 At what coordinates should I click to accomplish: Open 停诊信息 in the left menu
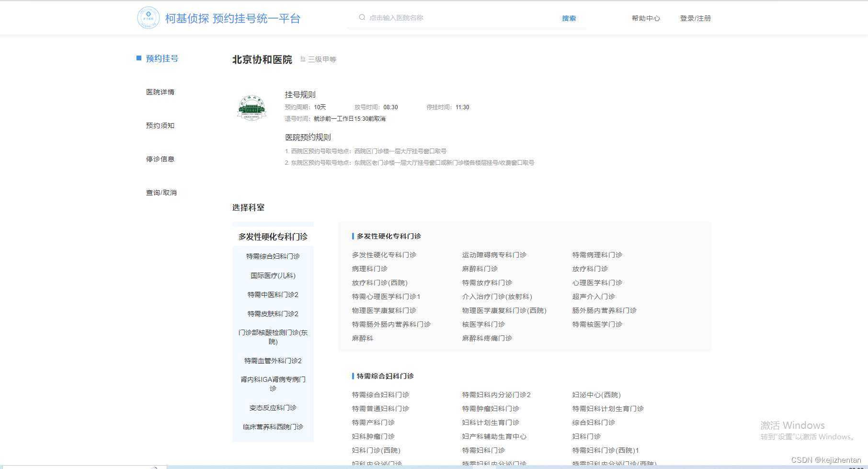(x=160, y=159)
